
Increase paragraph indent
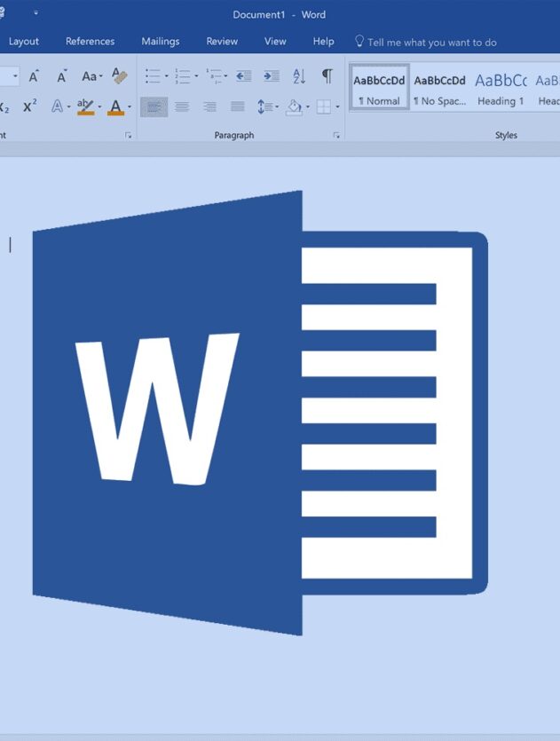pyautogui.click(x=272, y=76)
